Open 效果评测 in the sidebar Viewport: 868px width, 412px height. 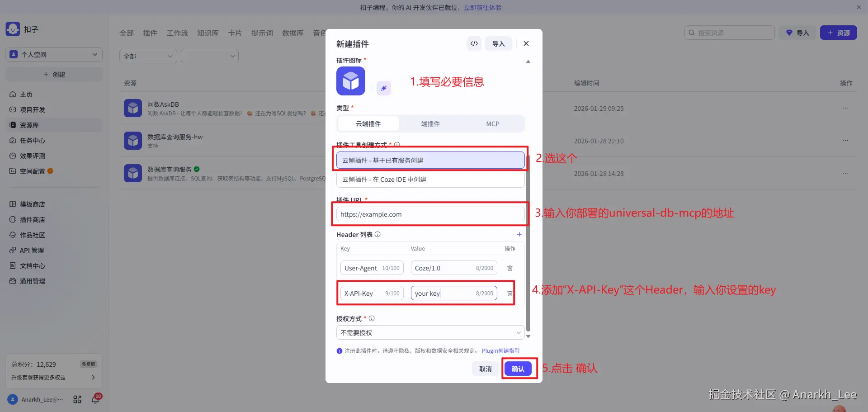tap(54, 156)
